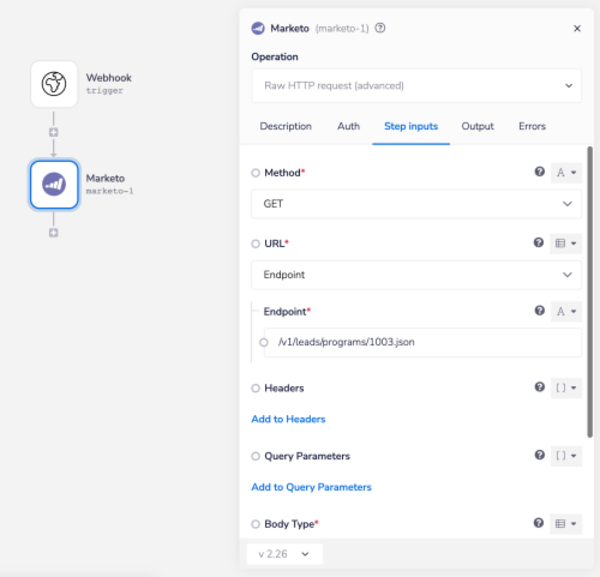Add step between Webhook and Marketo
The height and width of the screenshot is (577, 600).
coord(54,132)
